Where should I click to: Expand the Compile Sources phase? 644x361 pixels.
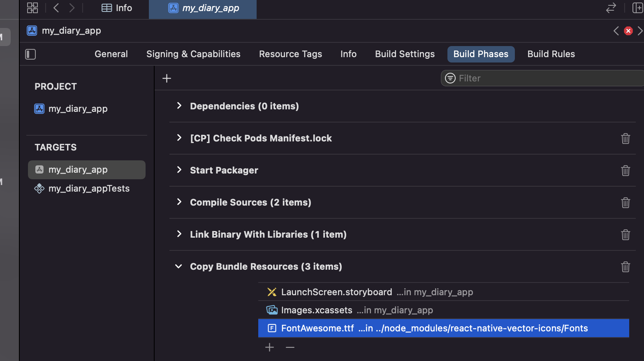pos(179,202)
